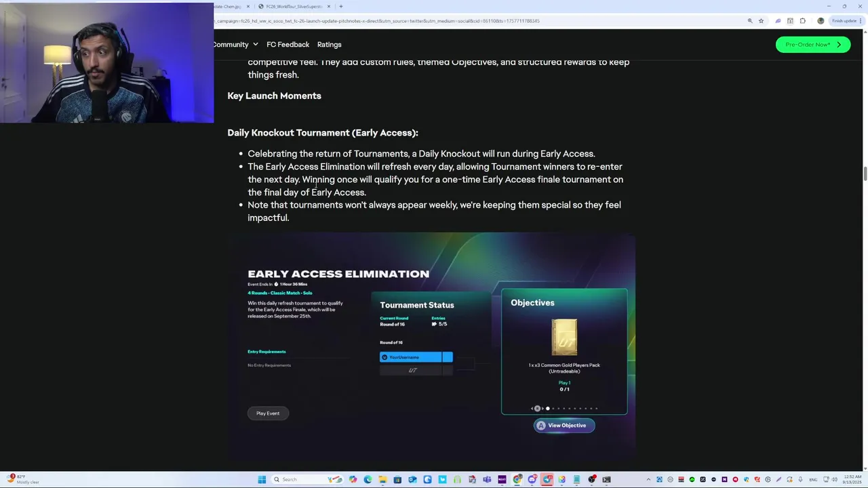The width and height of the screenshot is (868, 488).
Task: Open the clock and date panel
Action: [x=852, y=479]
